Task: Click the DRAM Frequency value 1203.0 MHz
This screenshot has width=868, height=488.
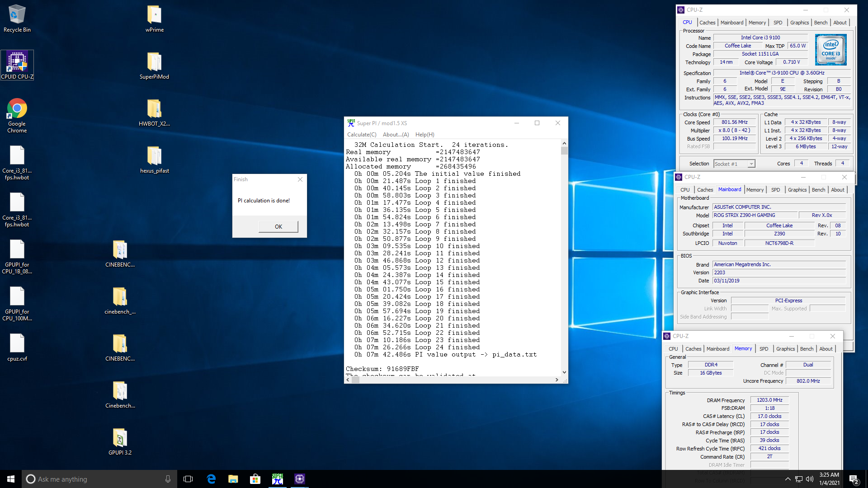Action: [769, 400]
